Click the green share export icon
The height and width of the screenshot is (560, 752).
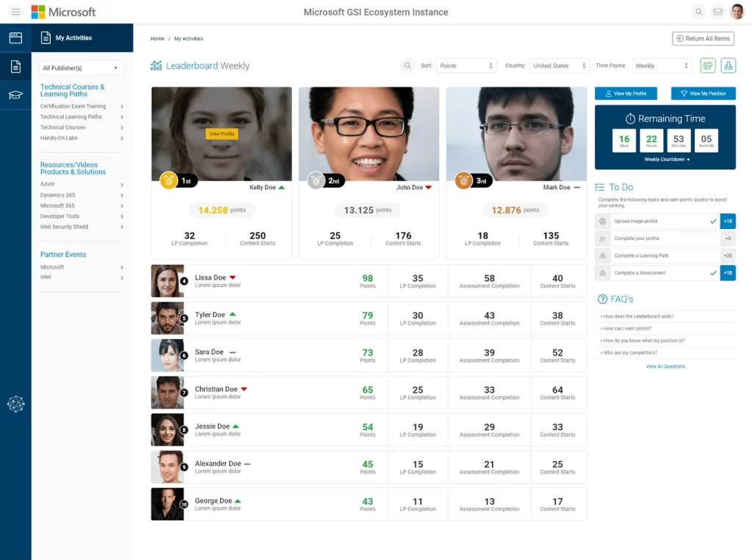pyautogui.click(x=708, y=65)
